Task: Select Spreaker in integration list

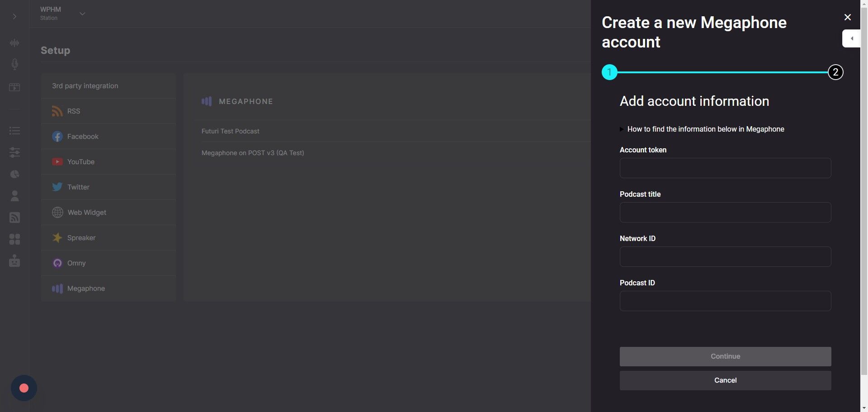Action: coord(81,238)
